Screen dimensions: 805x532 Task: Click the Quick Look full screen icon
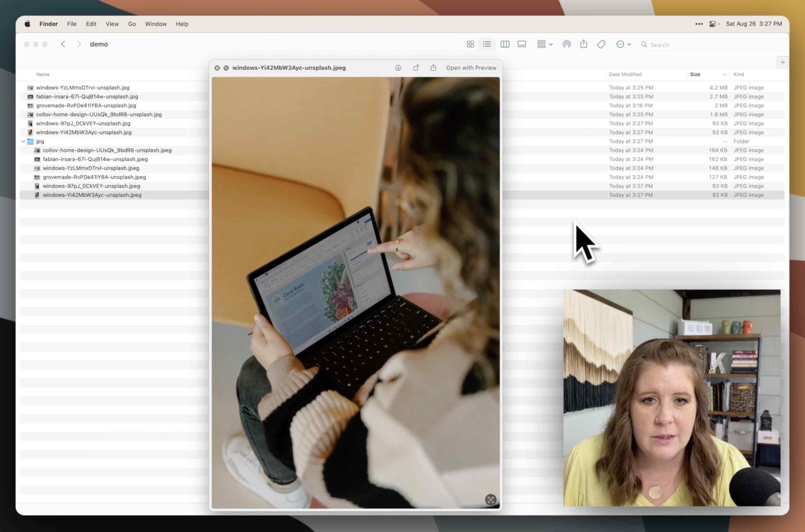[x=226, y=68]
